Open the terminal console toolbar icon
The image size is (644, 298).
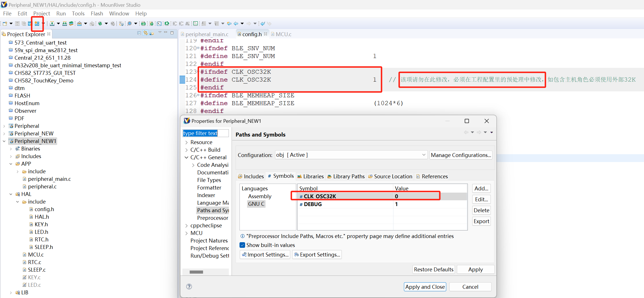tap(159, 24)
